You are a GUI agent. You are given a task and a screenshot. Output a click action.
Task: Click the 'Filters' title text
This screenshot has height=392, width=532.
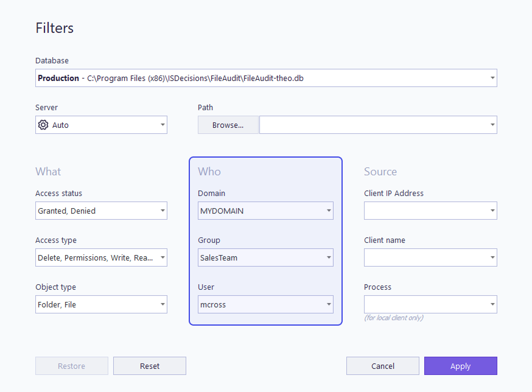pos(55,28)
